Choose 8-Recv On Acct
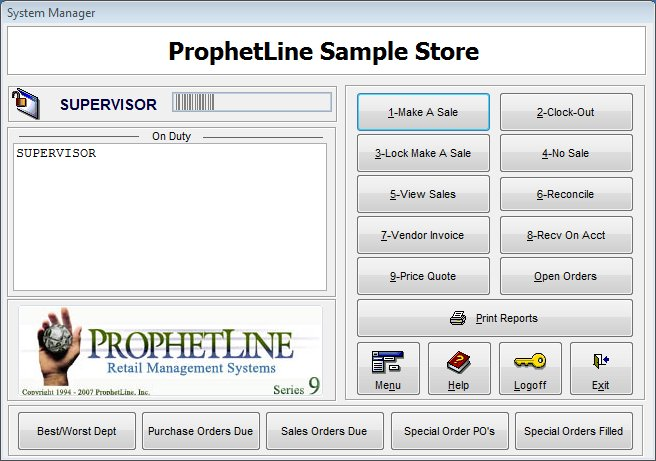 tap(566, 235)
